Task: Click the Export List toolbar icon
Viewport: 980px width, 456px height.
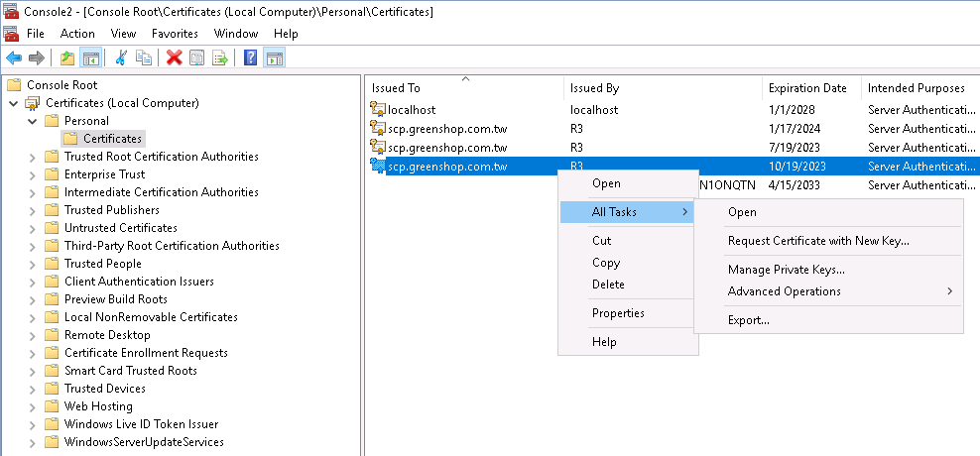Action: click(x=220, y=58)
